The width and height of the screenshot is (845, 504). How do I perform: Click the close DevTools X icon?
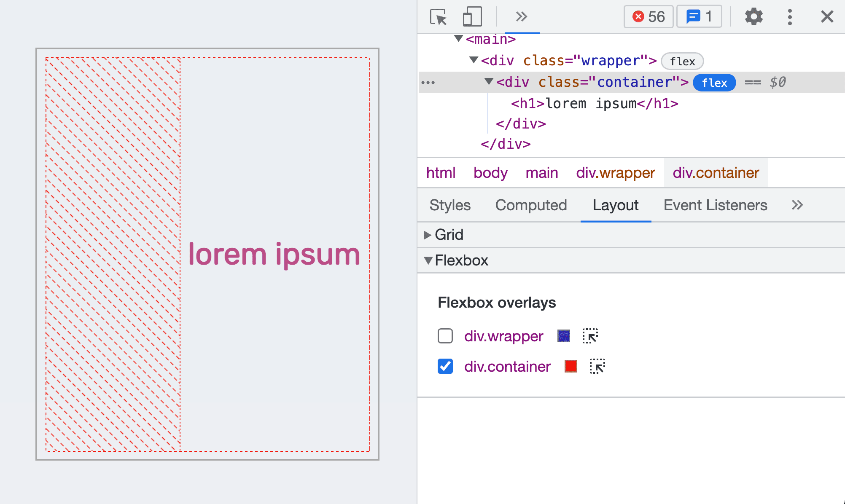click(827, 16)
